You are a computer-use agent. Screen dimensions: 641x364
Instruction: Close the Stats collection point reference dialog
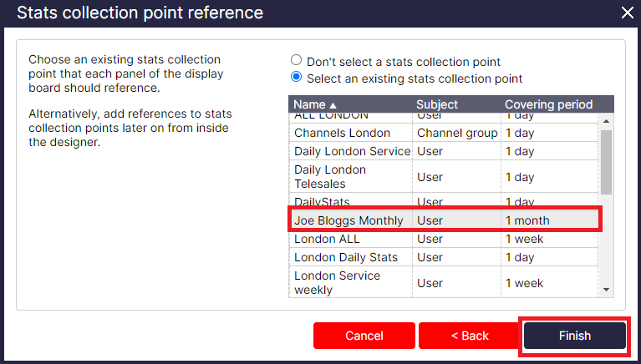pos(627,13)
